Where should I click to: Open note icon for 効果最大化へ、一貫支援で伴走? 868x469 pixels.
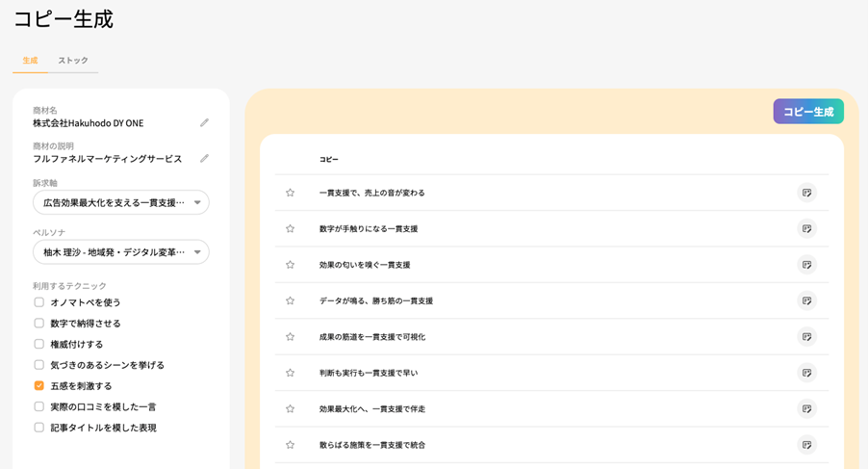click(806, 408)
